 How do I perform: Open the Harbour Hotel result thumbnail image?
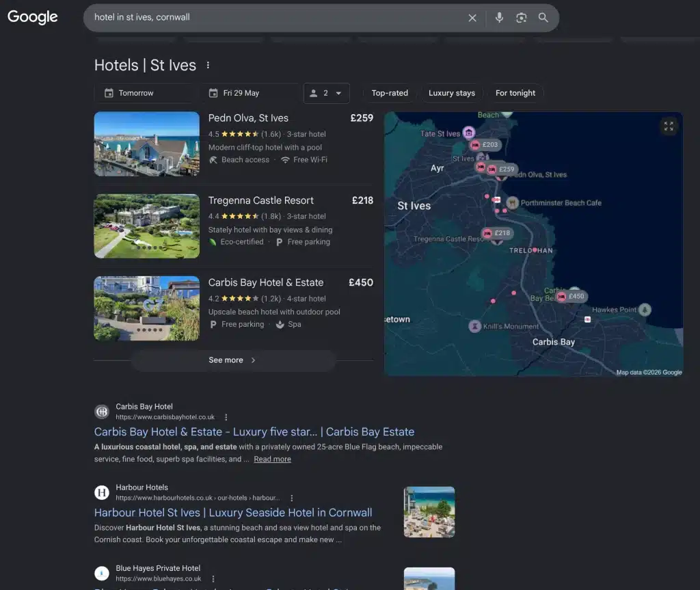[x=429, y=512]
